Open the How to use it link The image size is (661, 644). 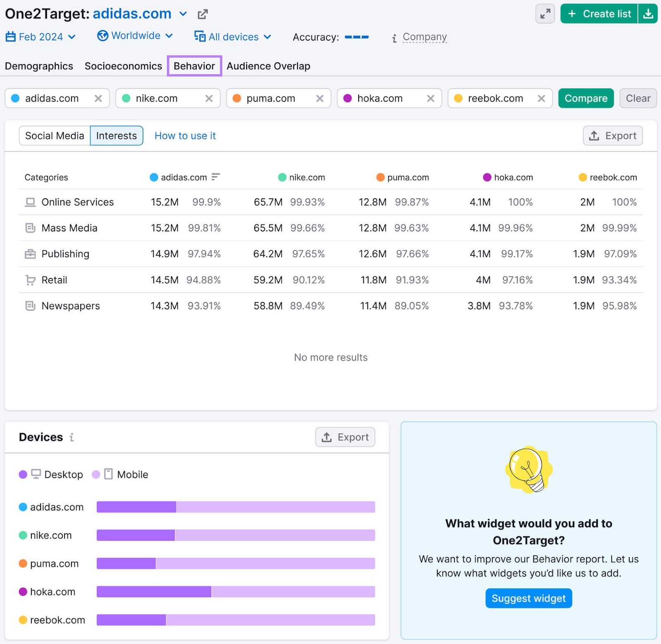tap(185, 135)
